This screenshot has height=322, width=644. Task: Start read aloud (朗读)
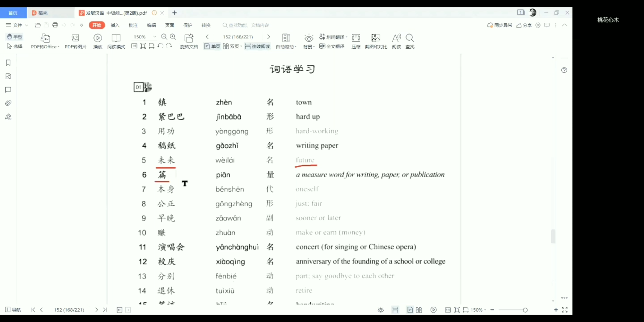pyautogui.click(x=396, y=41)
